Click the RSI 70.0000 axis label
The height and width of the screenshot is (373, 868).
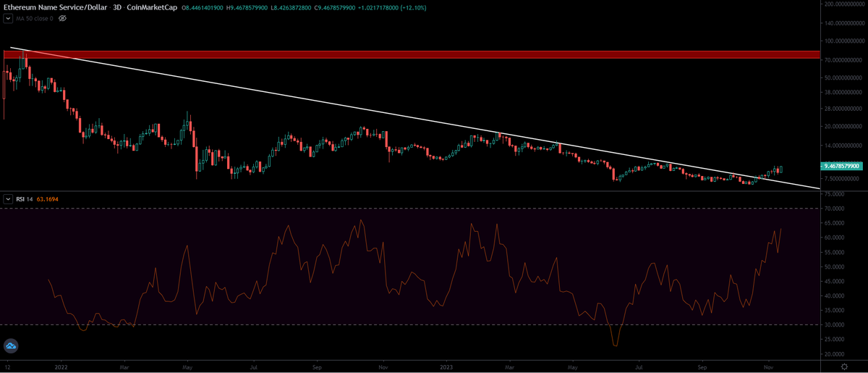click(x=834, y=209)
